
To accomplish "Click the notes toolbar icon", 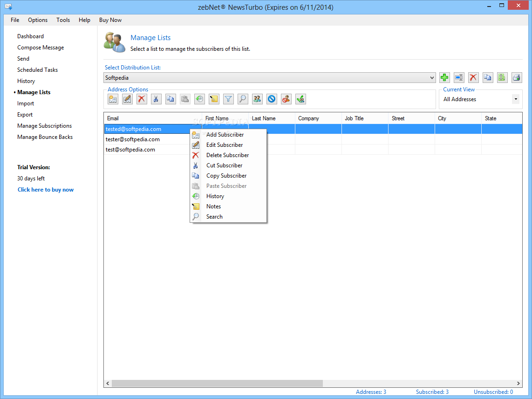I will tap(214, 99).
